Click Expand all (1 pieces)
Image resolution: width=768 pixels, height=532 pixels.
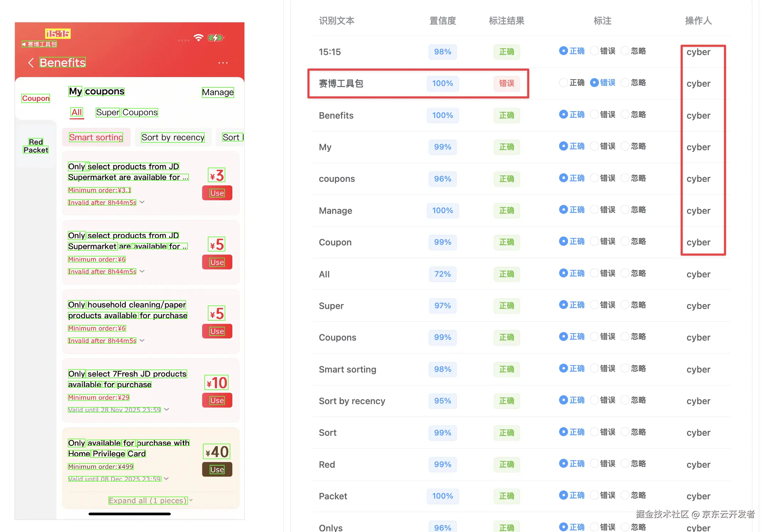(x=147, y=500)
